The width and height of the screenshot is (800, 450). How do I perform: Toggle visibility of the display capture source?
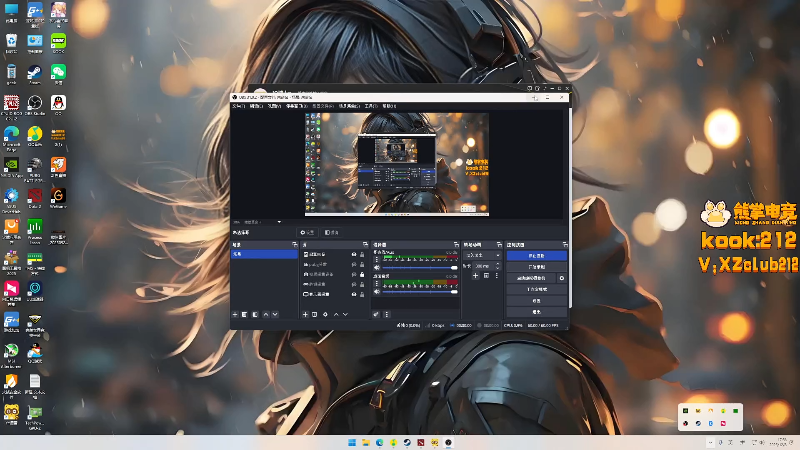[x=354, y=294]
